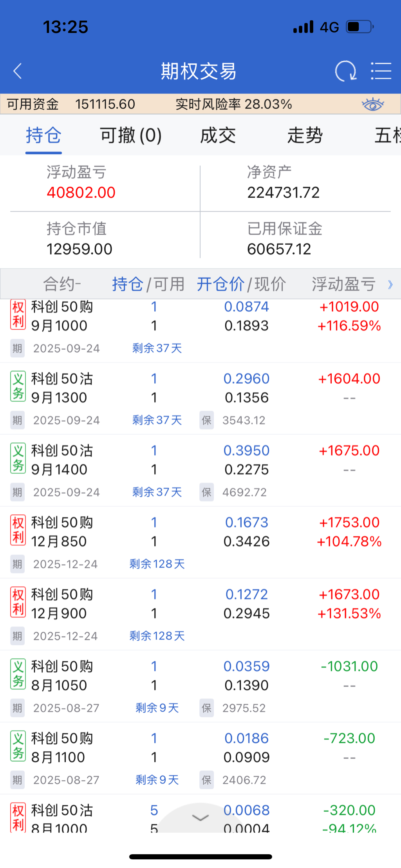Collapse list using the bottom down chevron

click(x=200, y=818)
